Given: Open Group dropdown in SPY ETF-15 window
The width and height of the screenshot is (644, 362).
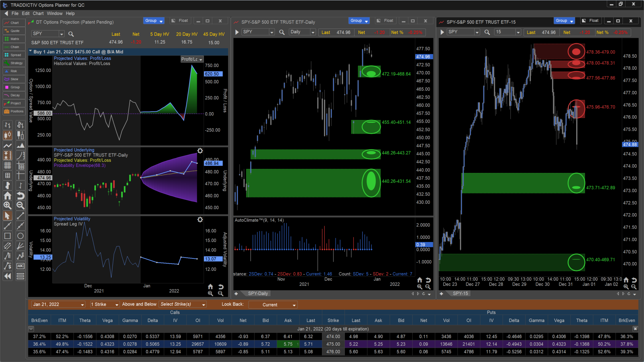Looking at the screenshot, I should [565, 21].
